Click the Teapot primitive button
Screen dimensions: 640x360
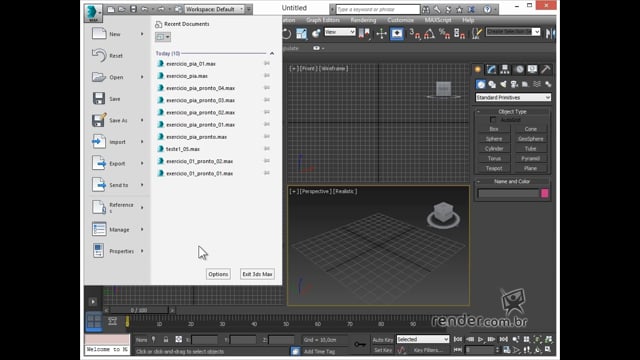coord(494,168)
